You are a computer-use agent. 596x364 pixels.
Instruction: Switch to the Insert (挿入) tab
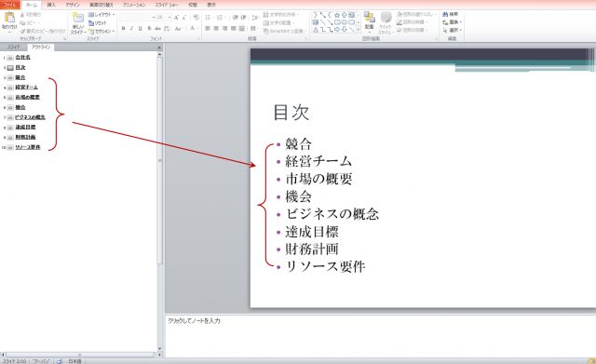pos(51,5)
